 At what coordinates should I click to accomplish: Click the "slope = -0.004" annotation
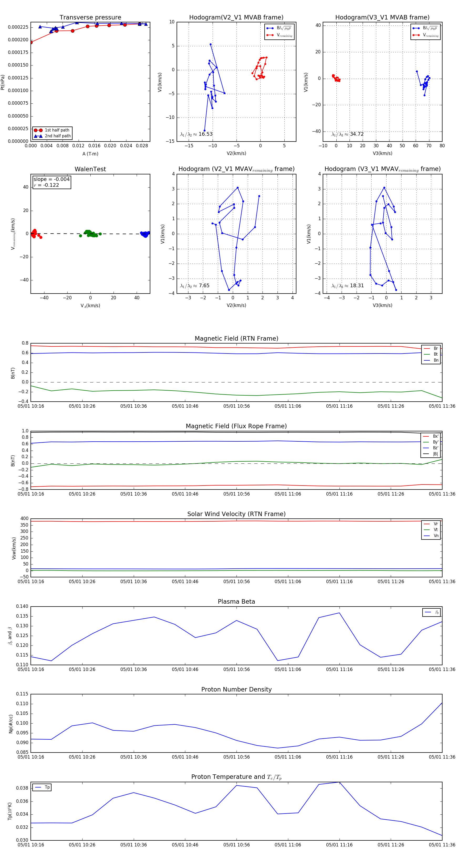coord(52,179)
